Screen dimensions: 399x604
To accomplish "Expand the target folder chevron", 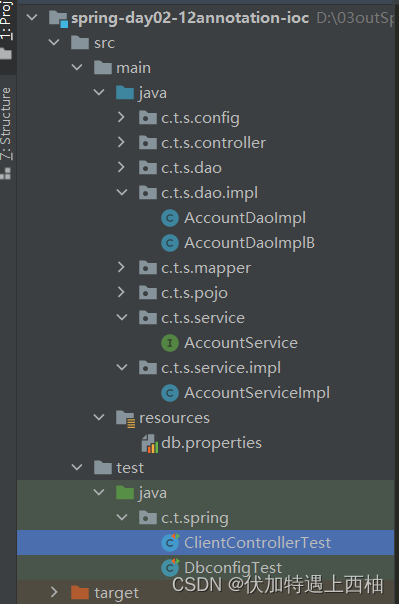I will pyautogui.click(x=54, y=592).
